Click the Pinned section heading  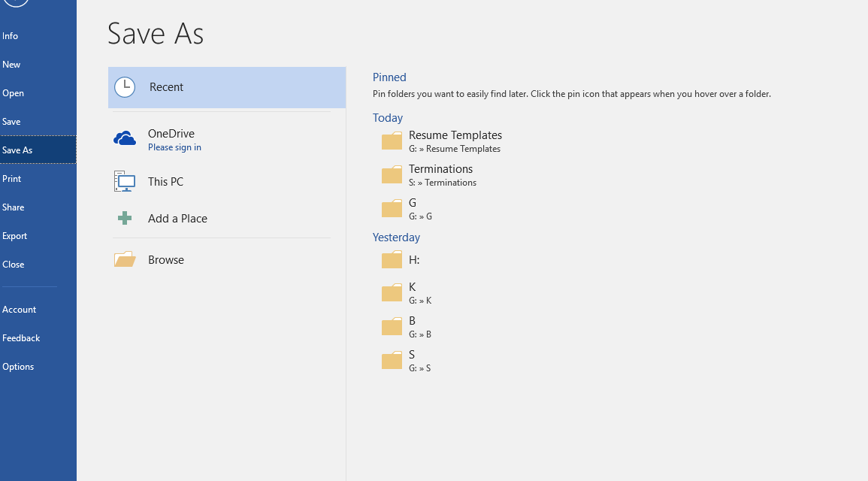389,77
